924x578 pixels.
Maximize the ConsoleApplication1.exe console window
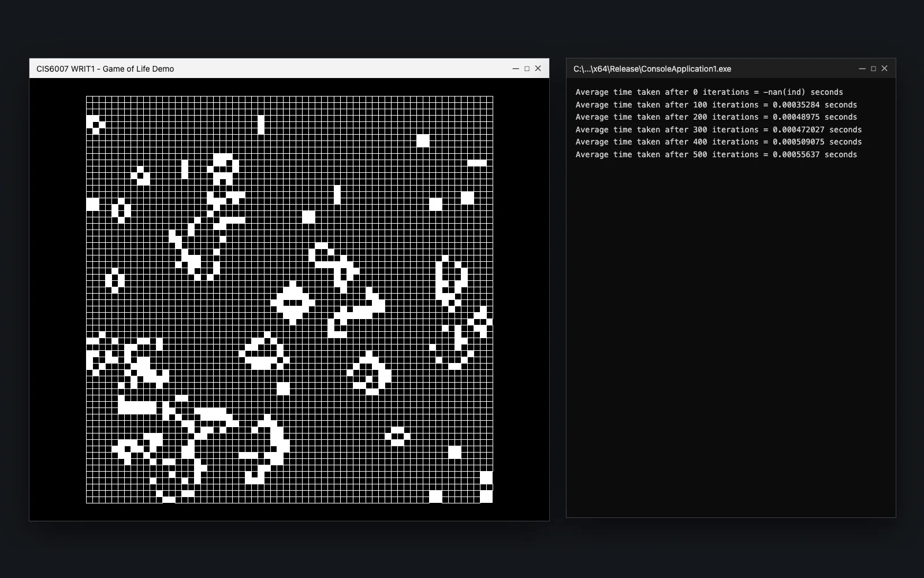pyautogui.click(x=873, y=68)
